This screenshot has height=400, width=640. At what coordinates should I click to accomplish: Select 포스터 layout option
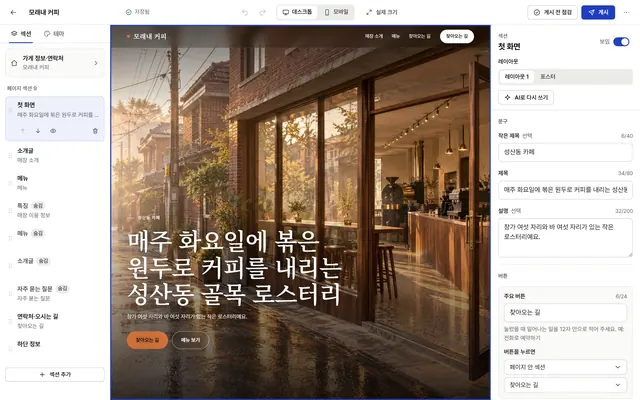(x=548, y=77)
